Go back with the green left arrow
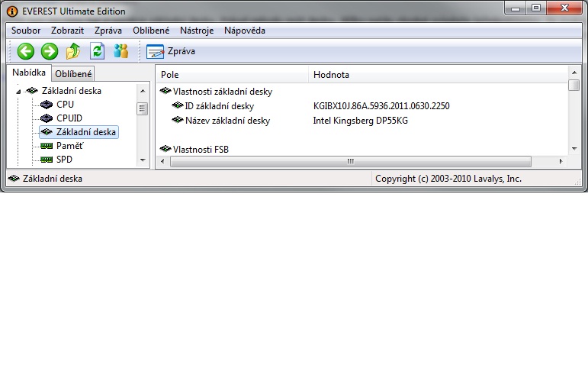The image size is (588, 378). pyautogui.click(x=25, y=51)
